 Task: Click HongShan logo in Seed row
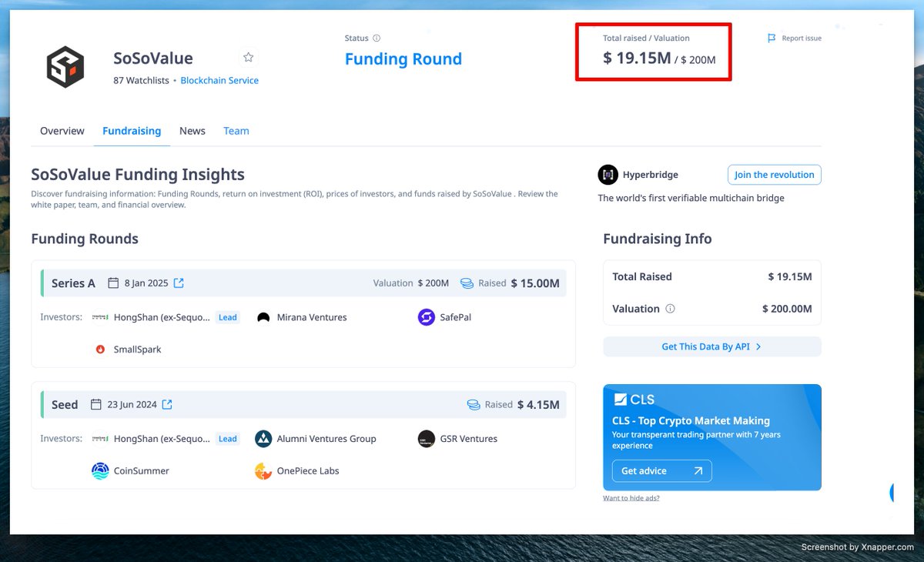100,439
